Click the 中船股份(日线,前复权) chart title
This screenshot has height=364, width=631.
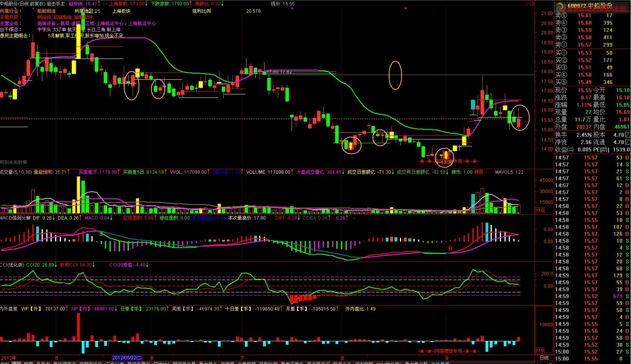22,4
